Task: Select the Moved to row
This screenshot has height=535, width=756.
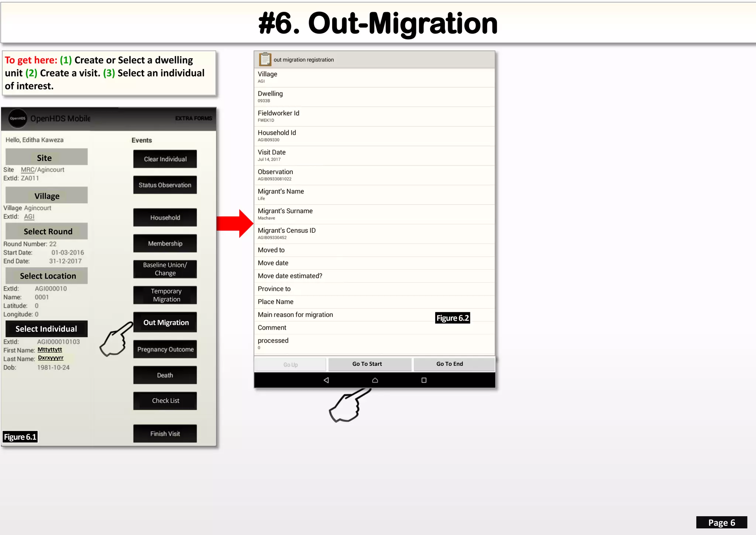Action: point(374,250)
